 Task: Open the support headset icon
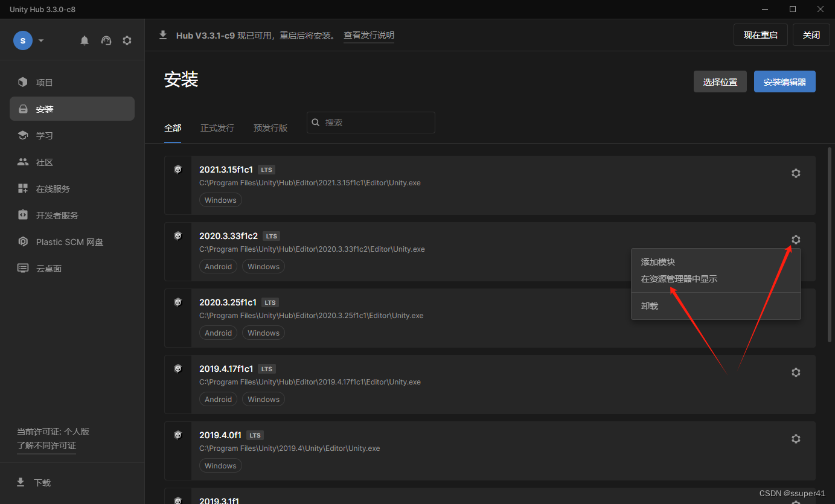106,40
